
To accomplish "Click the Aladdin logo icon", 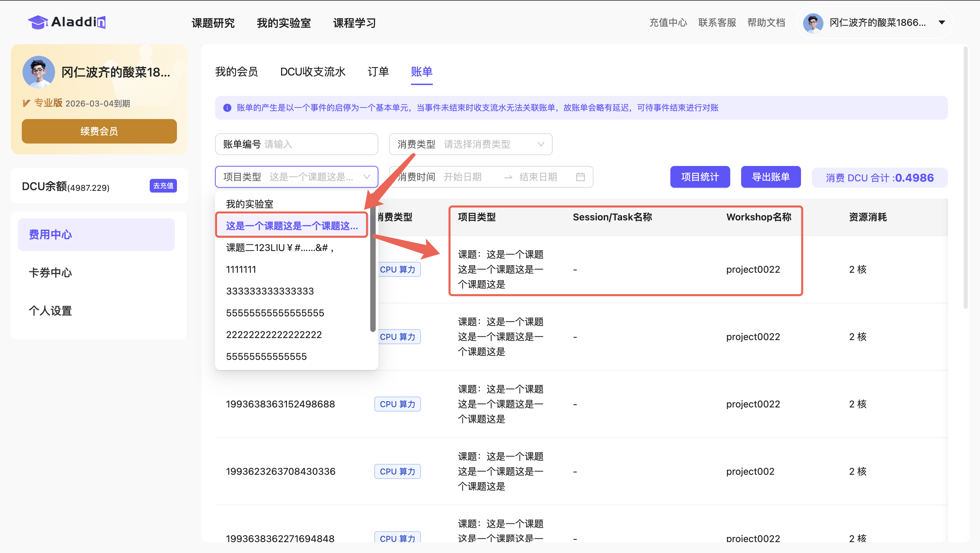I will (38, 22).
